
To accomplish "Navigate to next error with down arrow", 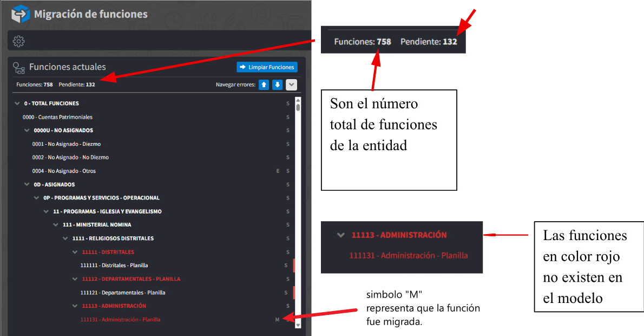I will (x=278, y=85).
